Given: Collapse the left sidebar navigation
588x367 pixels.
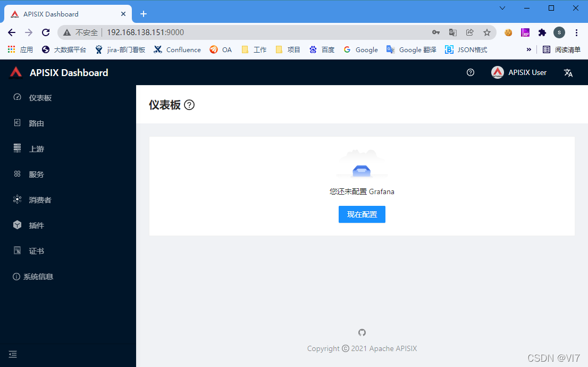Looking at the screenshot, I should pyautogui.click(x=13, y=354).
